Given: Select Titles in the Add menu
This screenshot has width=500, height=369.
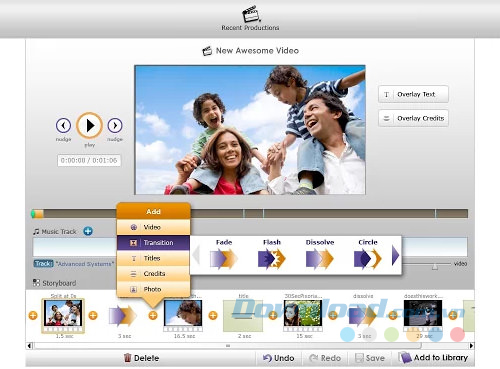Looking at the screenshot, I should click(x=153, y=258).
